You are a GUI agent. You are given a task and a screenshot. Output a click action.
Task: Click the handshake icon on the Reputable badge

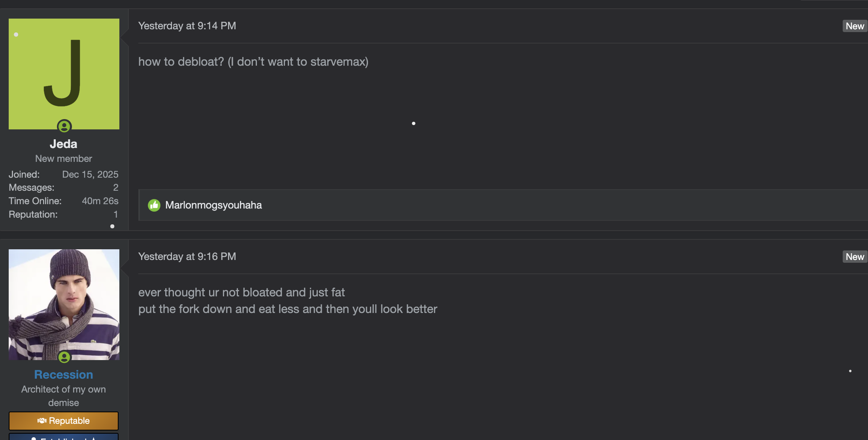pos(42,421)
